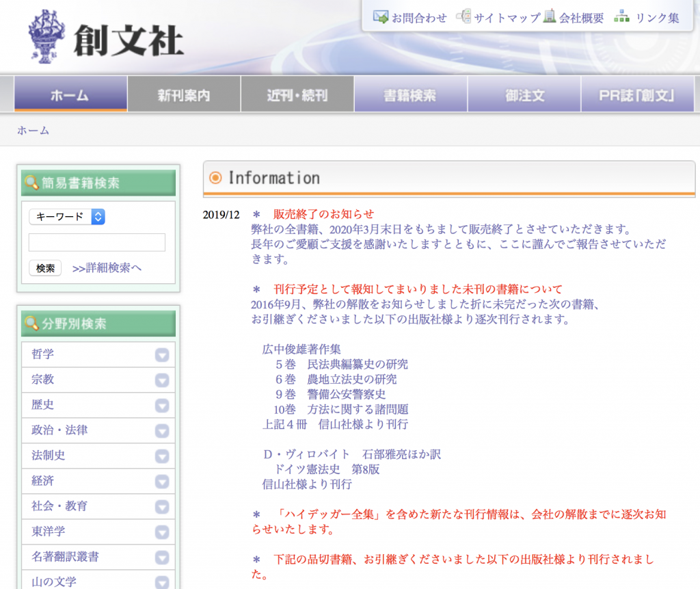The width and height of the screenshot is (700, 589).
Task: Expand the 経済 category arrow
Action: point(162,482)
